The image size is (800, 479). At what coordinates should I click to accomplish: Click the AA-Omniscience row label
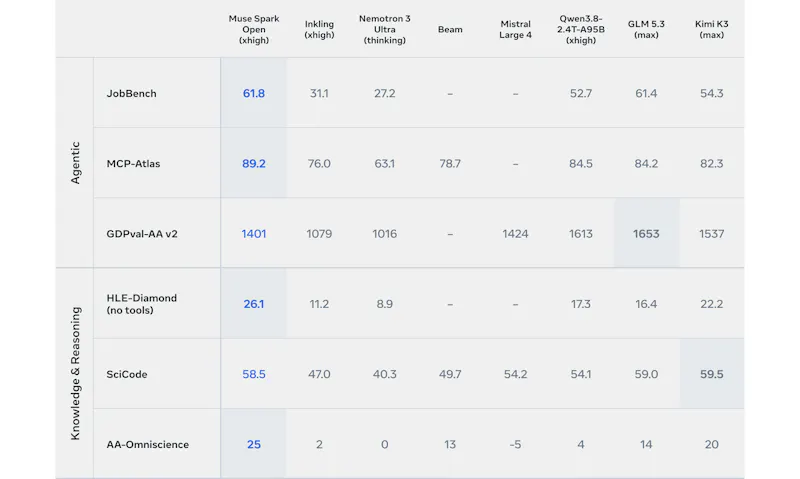click(x=147, y=444)
